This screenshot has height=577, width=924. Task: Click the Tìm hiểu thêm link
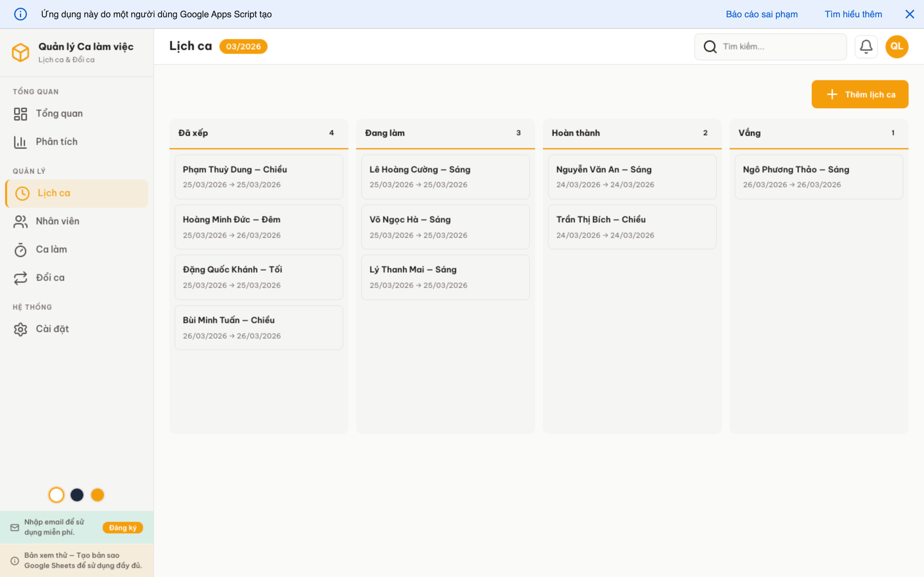click(853, 14)
